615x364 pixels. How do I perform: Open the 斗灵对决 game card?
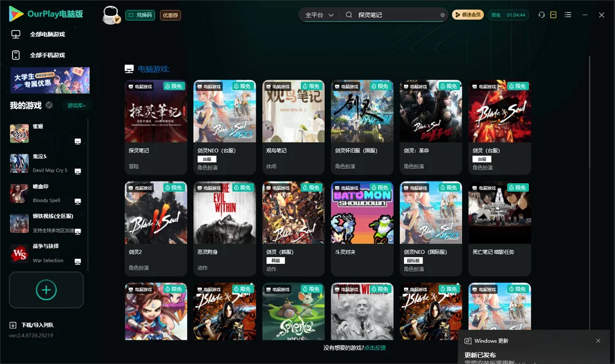[x=362, y=229]
